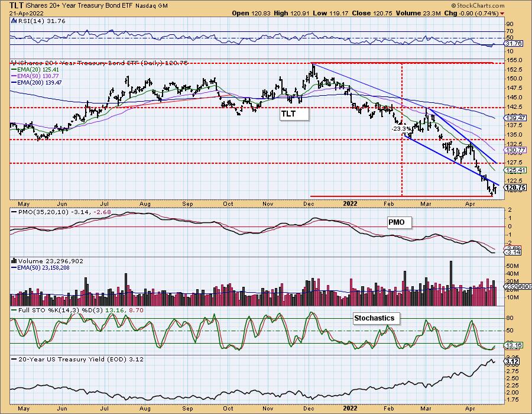Click the 3.12 yield value tag on right
Screen dimensions: 532x414
(x=512, y=362)
